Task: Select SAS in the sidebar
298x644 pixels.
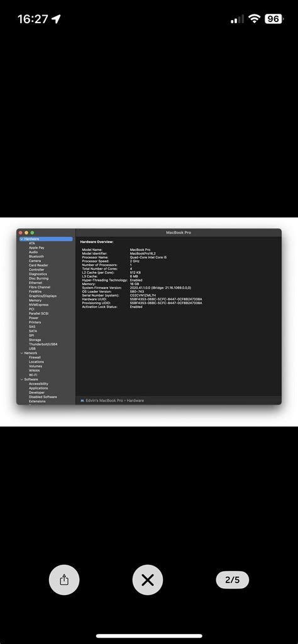Action: point(31,327)
